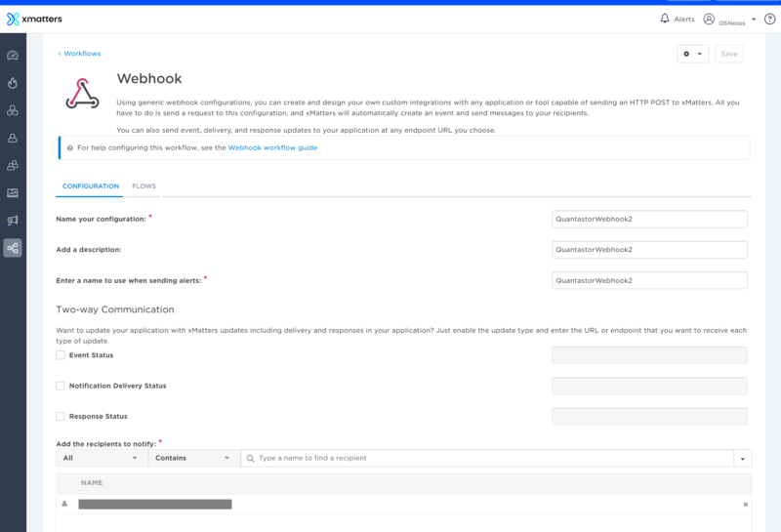Enable the Event Status checkbox
Image resolution: width=781 pixels, height=532 pixels.
(x=61, y=355)
